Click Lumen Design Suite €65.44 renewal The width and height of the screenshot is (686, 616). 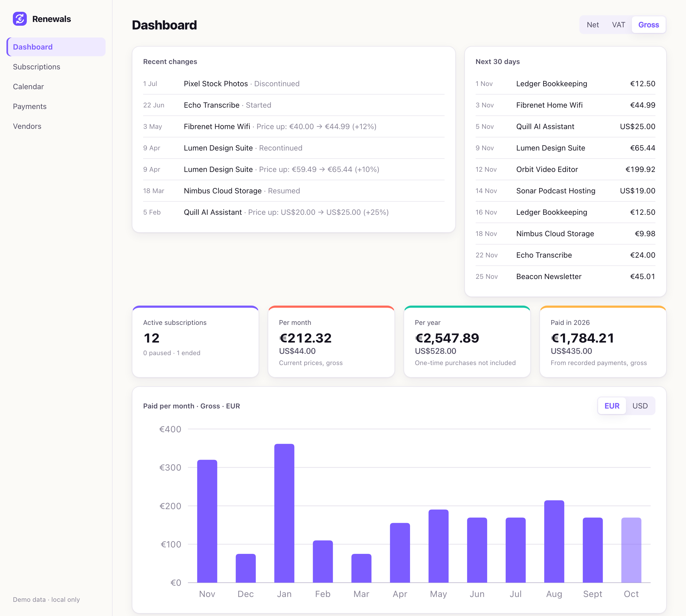click(x=565, y=148)
